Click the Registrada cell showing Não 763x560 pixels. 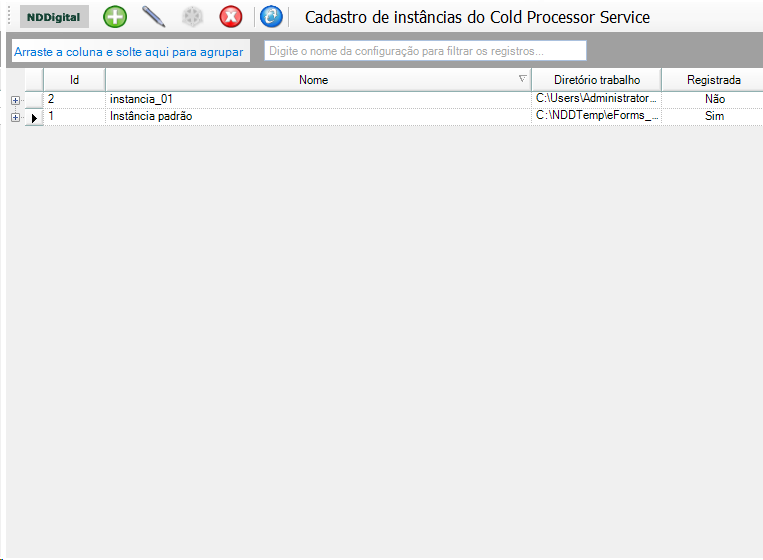714,99
